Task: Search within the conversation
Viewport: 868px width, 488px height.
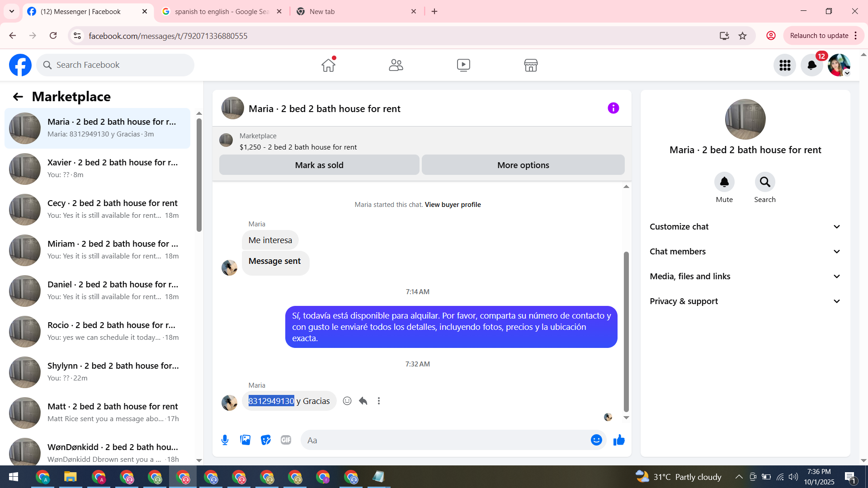Action: pos(765,182)
